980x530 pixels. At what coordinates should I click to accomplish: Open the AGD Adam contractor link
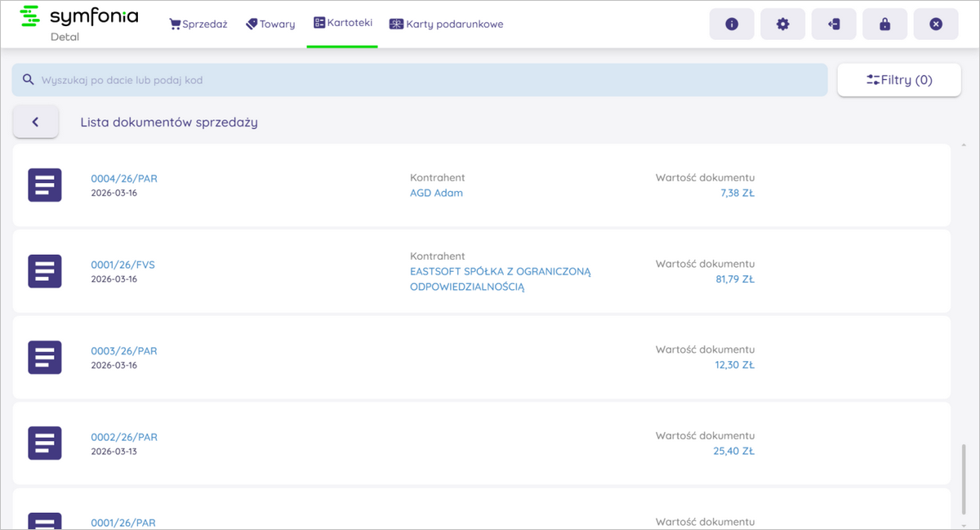click(x=436, y=194)
